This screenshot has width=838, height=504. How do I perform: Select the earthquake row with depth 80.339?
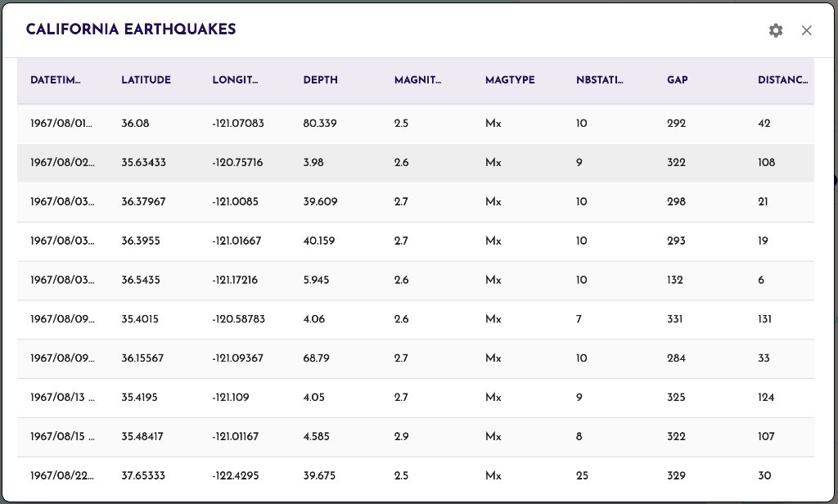point(327,123)
